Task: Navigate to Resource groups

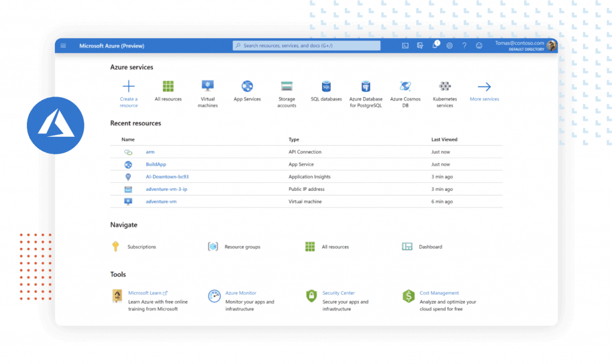Action: pyautogui.click(x=241, y=247)
